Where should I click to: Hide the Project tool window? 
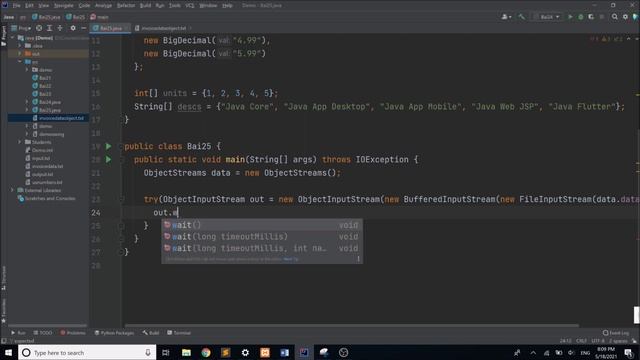[84, 28]
